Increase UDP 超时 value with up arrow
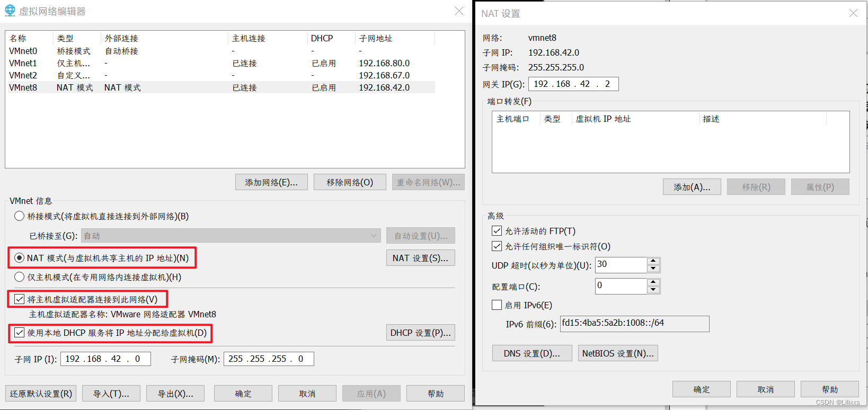 [653, 261]
